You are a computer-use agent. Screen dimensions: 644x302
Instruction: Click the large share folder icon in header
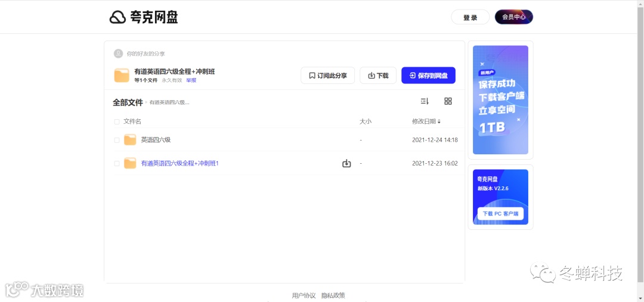coord(122,76)
